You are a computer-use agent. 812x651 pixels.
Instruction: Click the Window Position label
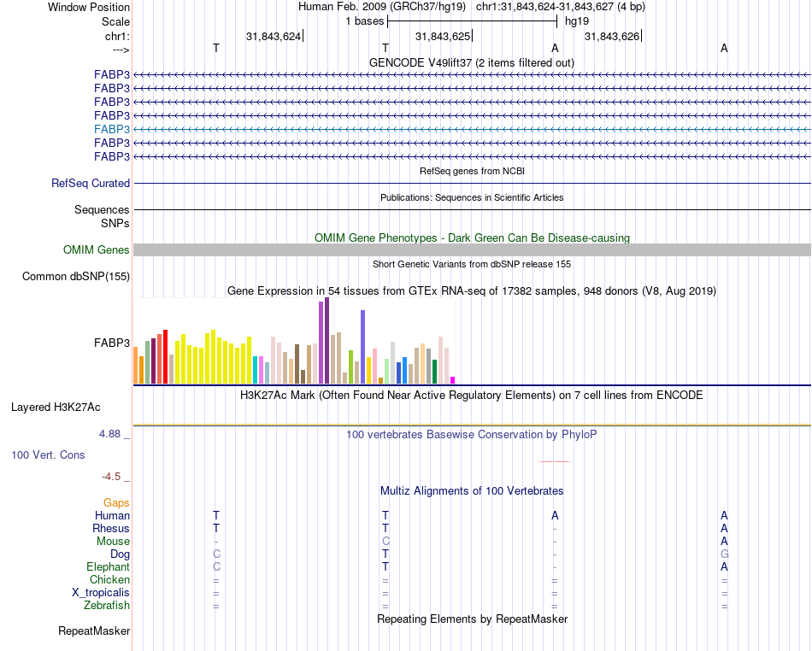coord(89,7)
